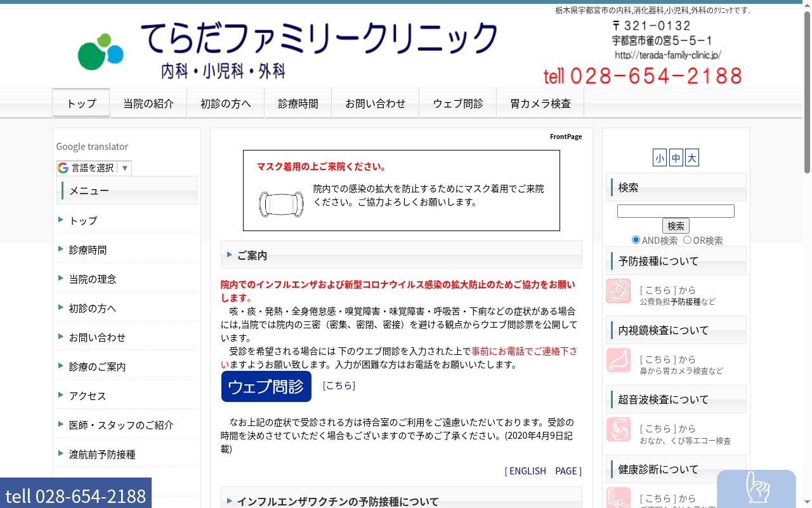Click the Google translator label
The image size is (812, 508).
click(x=92, y=146)
